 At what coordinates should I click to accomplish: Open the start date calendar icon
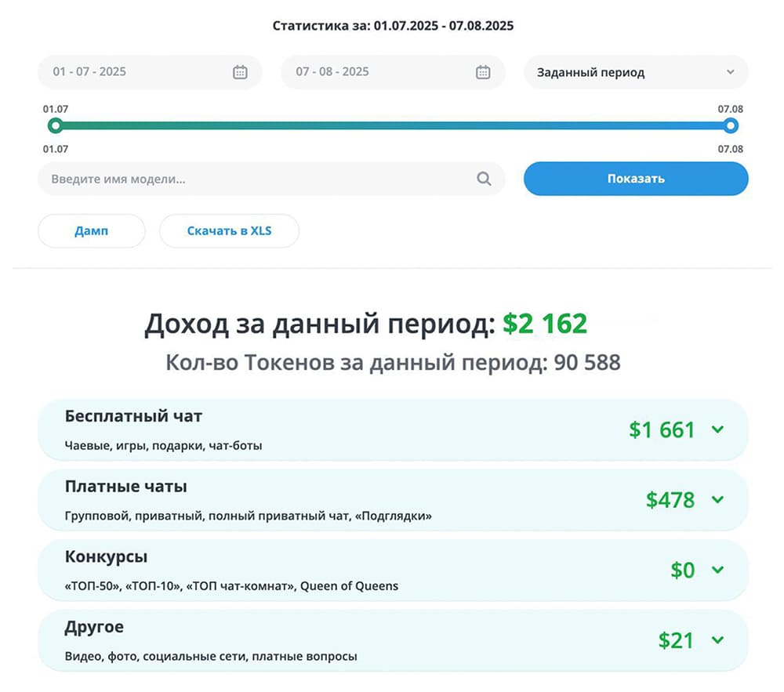[240, 72]
